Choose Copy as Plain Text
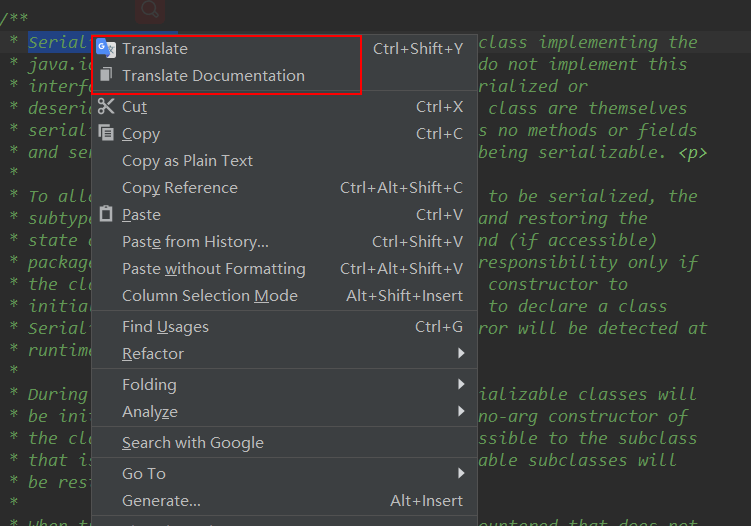Viewport: 751px width, 526px height. [187, 161]
